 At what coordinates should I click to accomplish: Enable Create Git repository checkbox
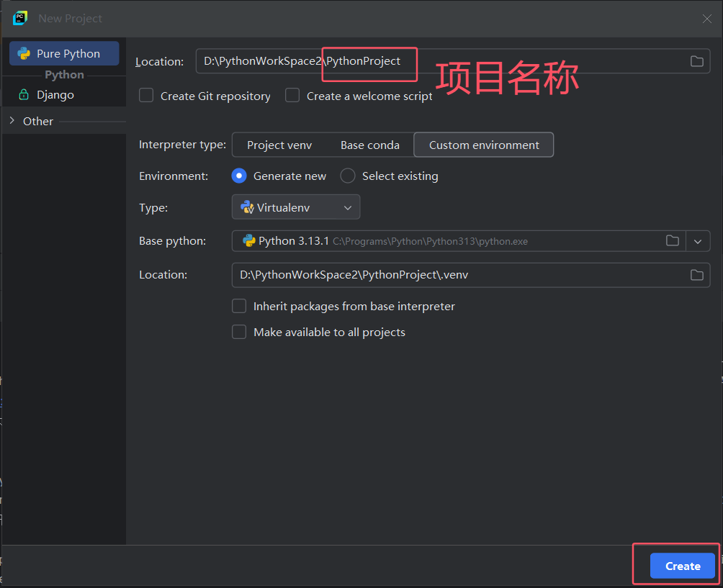point(146,96)
